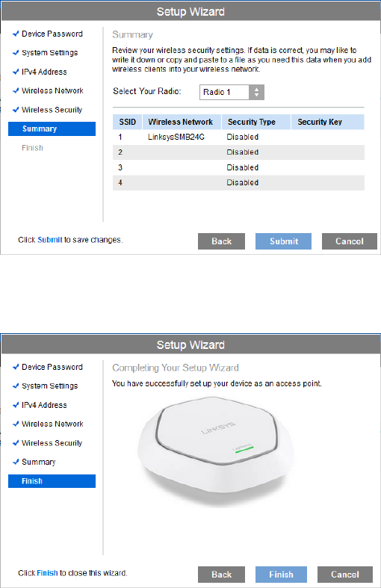Follow the blue Submit link text

click(50, 240)
